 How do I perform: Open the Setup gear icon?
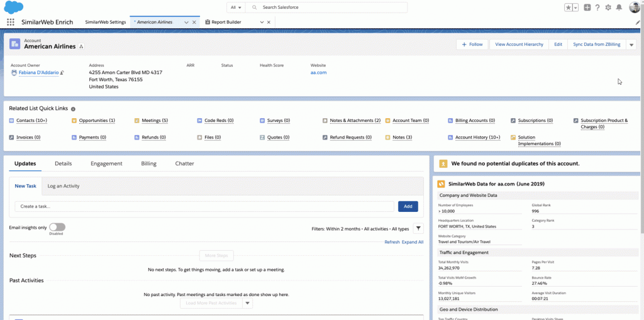point(608,8)
